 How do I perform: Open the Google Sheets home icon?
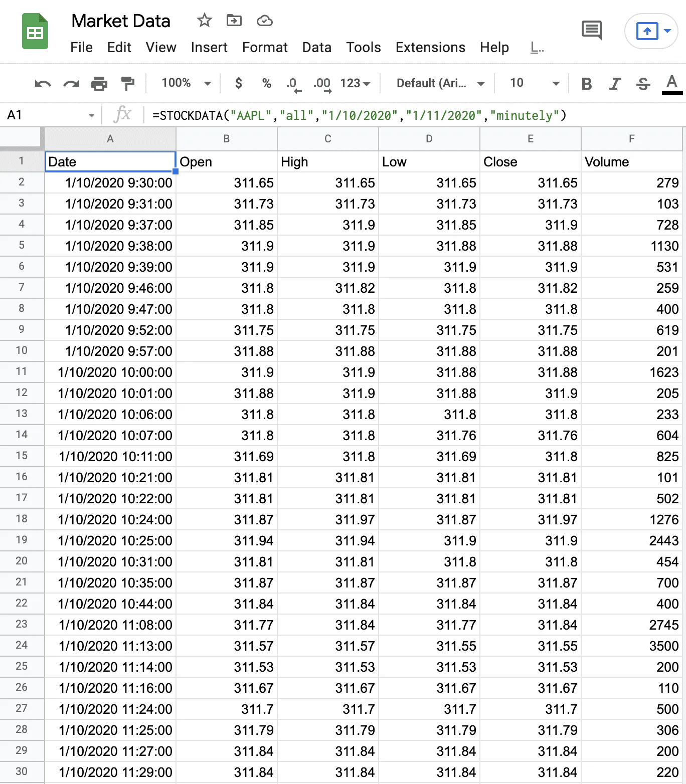[x=35, y=32]
